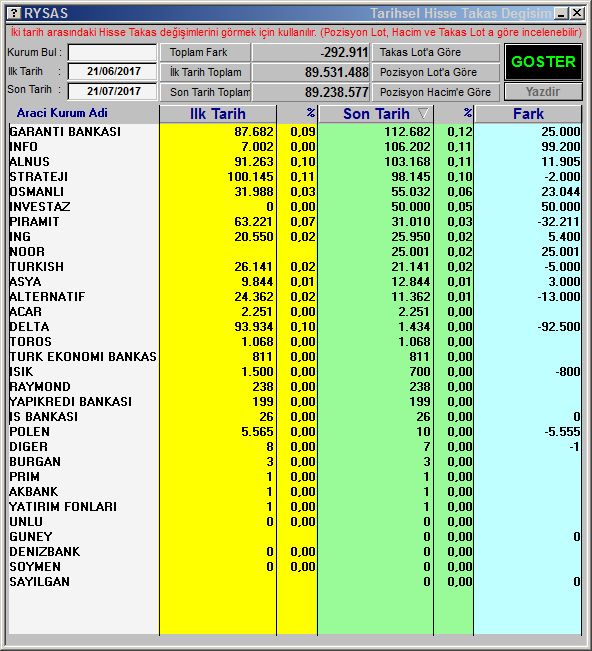Sort by Ilk Tarih column header
Screen dimensions: 592x651
point(218,114)
